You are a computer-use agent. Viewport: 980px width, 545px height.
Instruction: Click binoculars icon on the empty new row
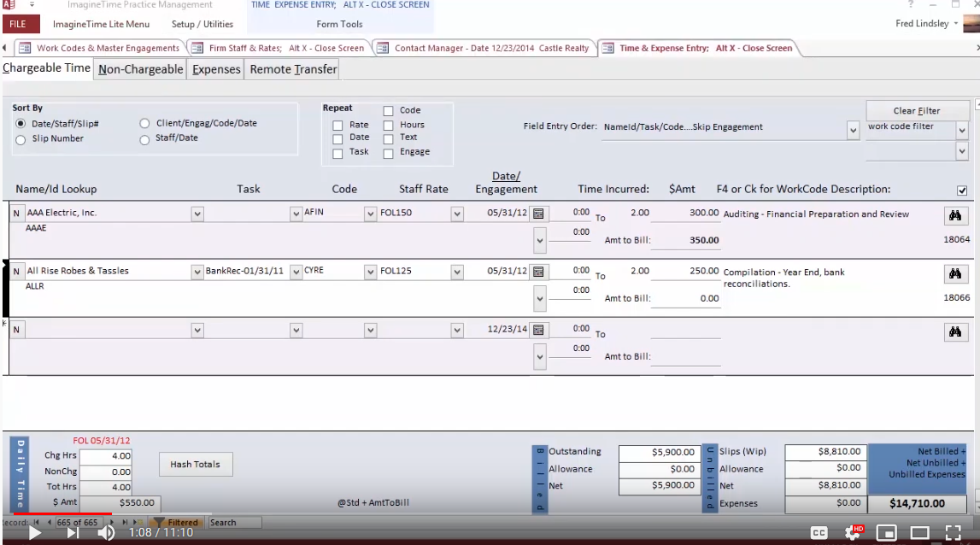tap(955, 332)
